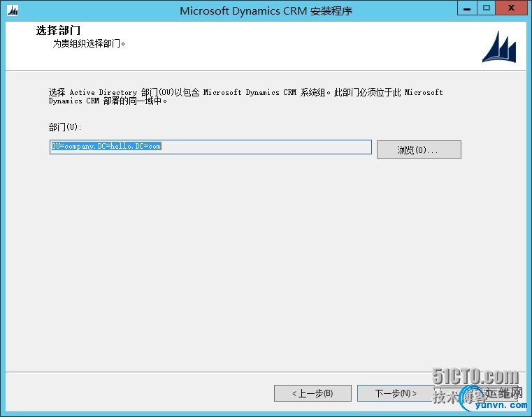This screenshot has height=417, width=532.
Task: Click the Dynamics CRM title bar icon
Action: pos(13,11)
